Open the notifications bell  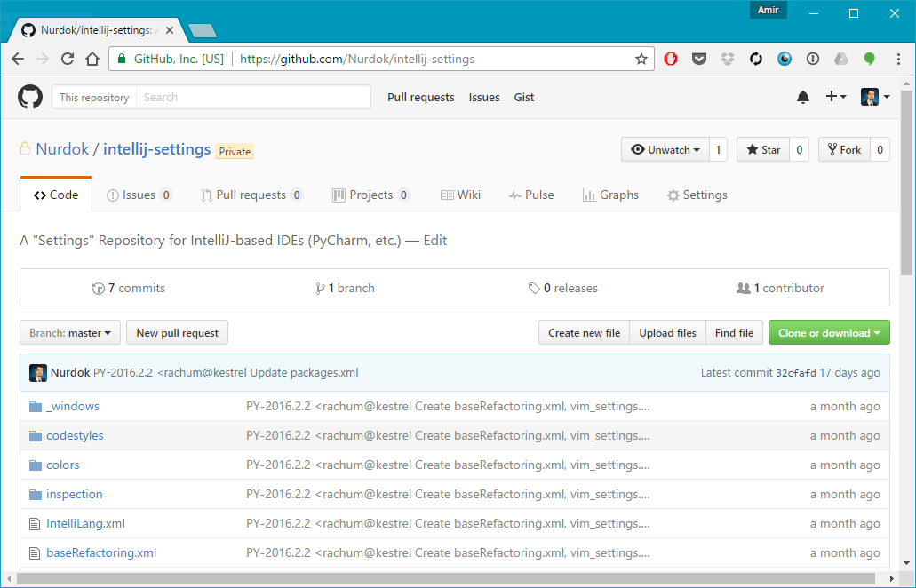[x=802, y=97]
